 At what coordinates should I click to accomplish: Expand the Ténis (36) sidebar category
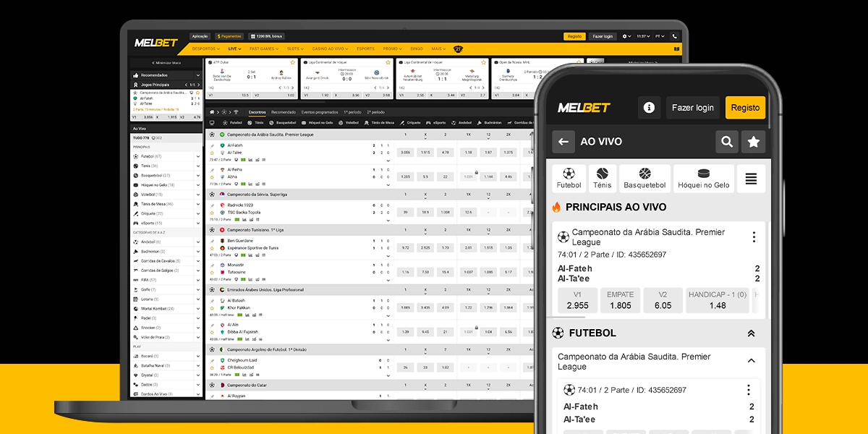(198, 166)
